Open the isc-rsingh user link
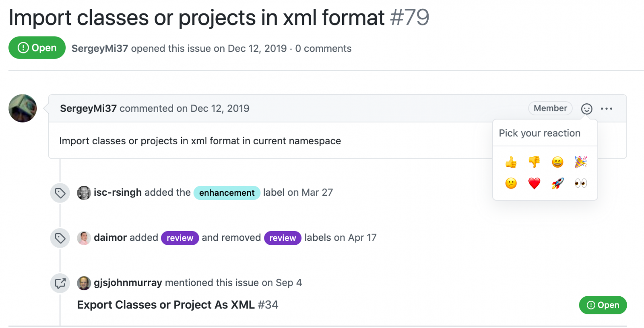Viewport: 644px width, 328px height. 118,193
